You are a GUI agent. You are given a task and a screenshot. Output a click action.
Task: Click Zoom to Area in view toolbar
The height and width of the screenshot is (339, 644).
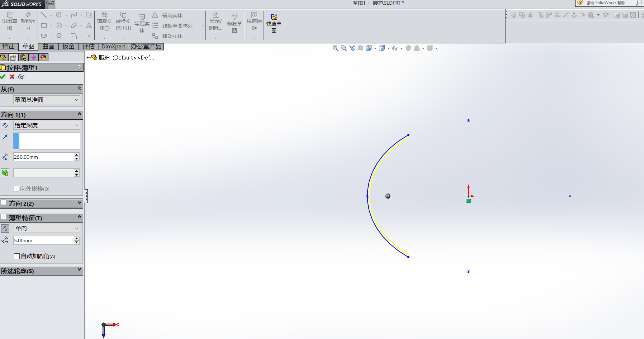(344, 48)
